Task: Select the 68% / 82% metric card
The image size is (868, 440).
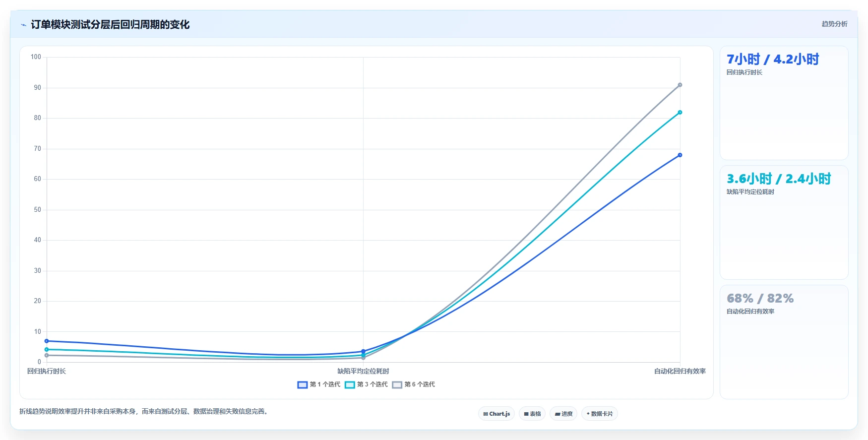Action: click(x=784, y=342)
